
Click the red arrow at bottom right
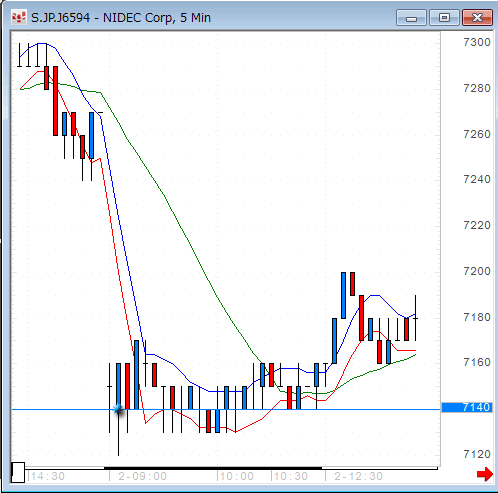(485, 474)
